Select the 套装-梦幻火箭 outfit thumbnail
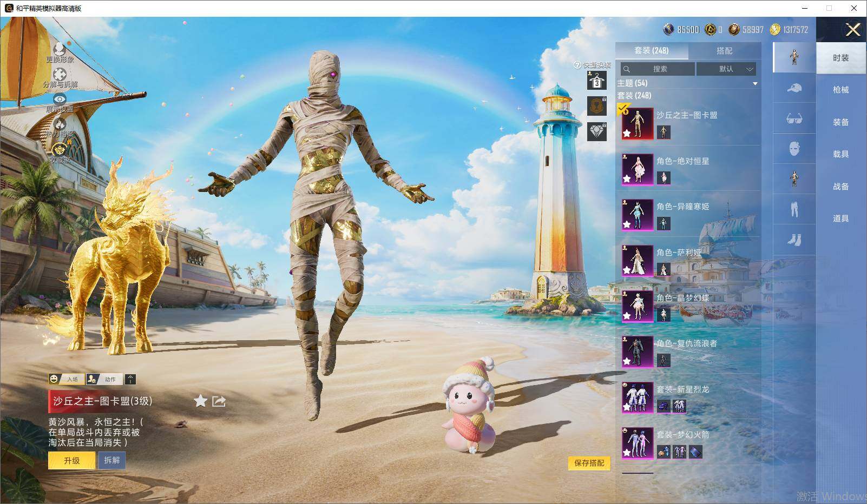Image resolution: width=867 pixels, height=504 pixels. (637, 443)
